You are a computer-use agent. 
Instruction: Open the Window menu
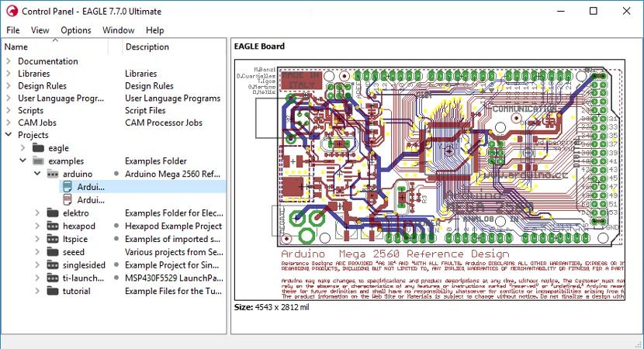[x=118, y=30]
